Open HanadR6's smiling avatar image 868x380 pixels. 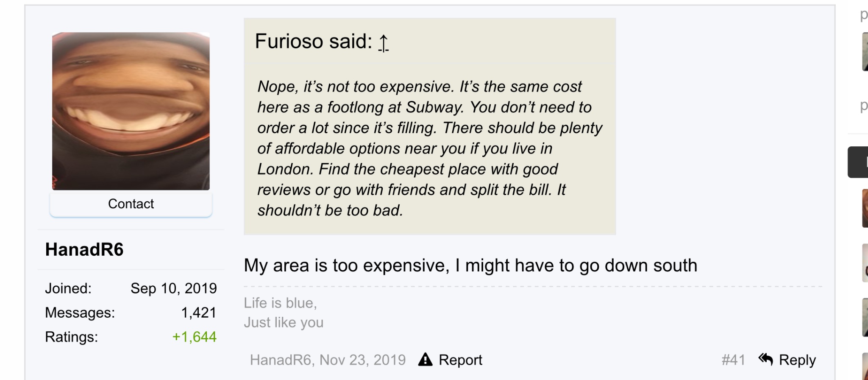point(131,111)
